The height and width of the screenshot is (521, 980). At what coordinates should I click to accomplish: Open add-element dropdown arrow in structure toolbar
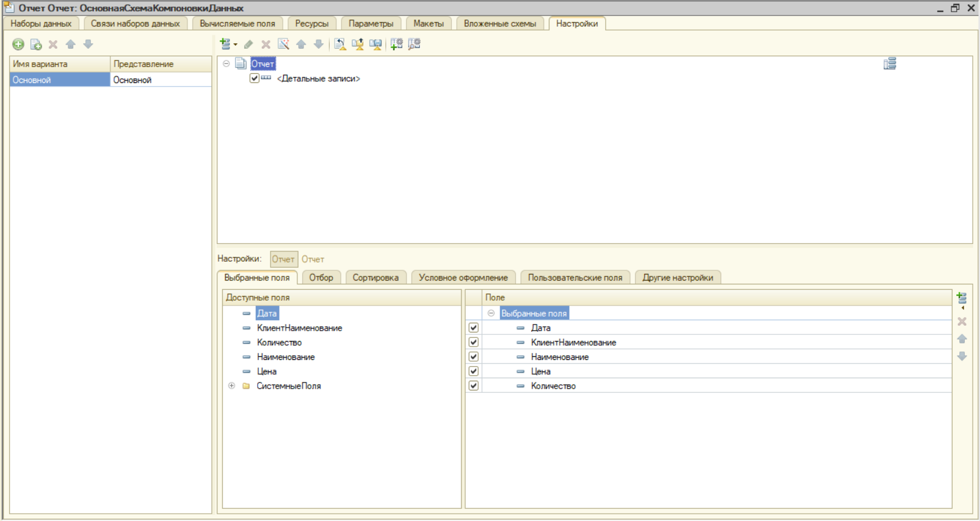click(236, 44)
